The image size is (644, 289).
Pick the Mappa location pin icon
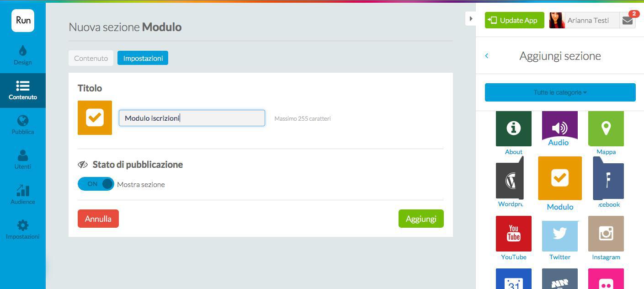[x=606, y=128]
